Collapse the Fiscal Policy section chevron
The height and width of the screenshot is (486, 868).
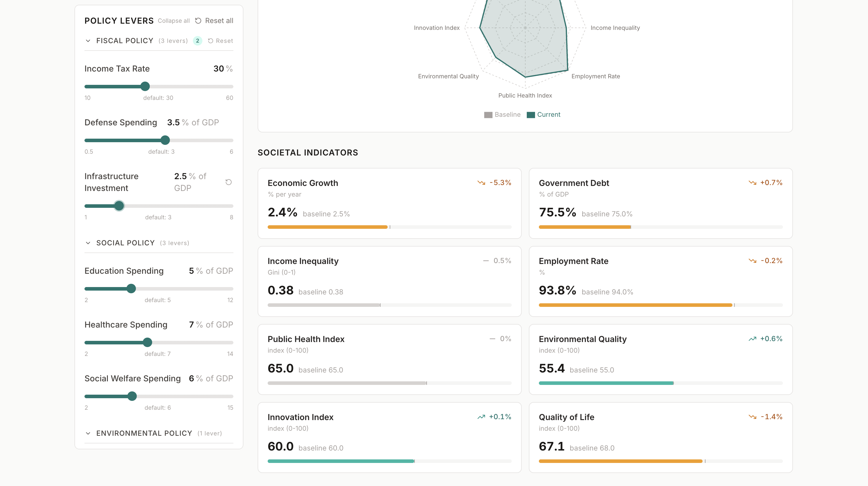(88, 41)
